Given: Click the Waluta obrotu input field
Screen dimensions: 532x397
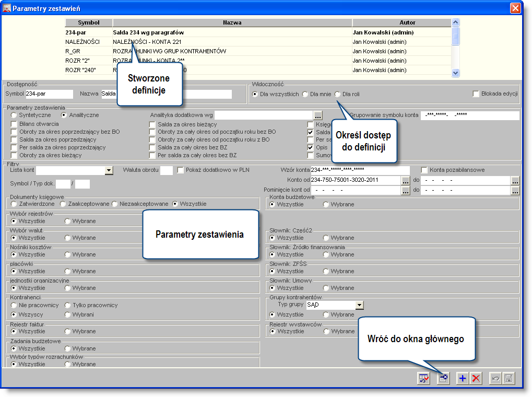Looking at the screenshot, I should 167,170.
